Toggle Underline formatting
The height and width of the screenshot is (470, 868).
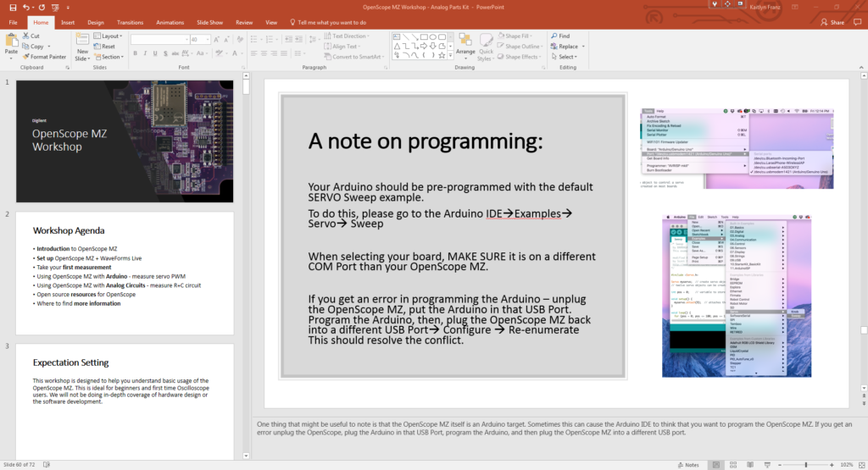pyautogui.click(x=155, y=53)
